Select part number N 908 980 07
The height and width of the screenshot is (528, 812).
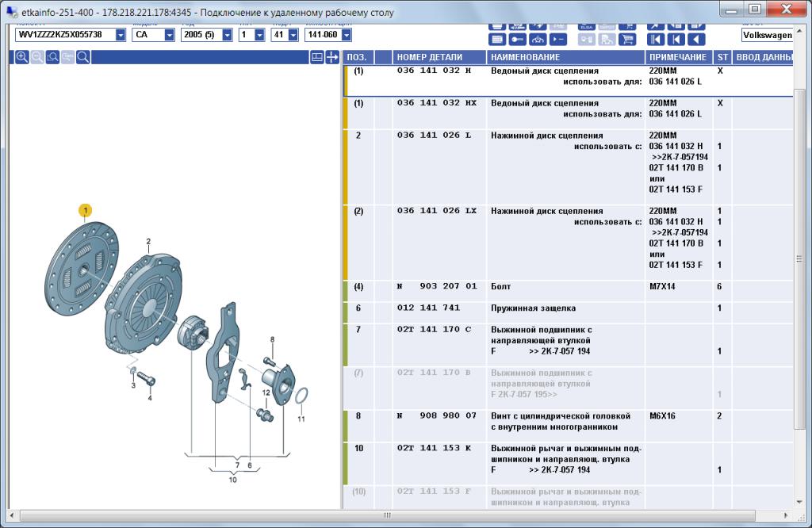[437, 415]
